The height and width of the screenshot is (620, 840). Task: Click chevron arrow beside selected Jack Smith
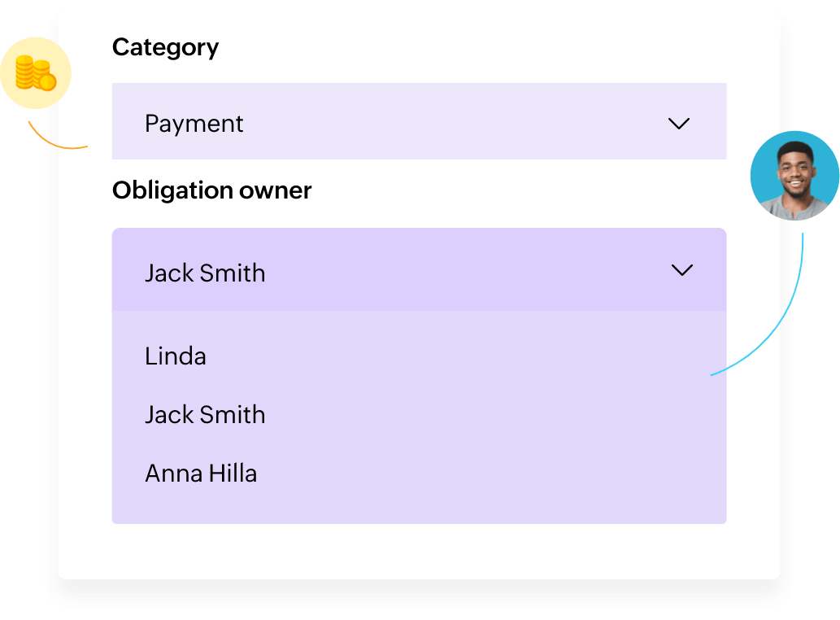click(681, 270)
